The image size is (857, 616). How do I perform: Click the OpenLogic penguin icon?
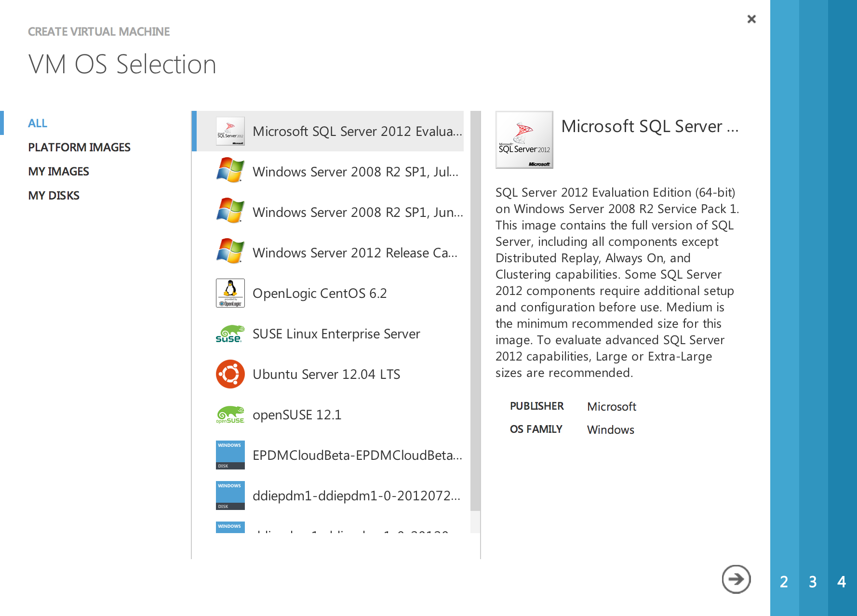point(230,293)
